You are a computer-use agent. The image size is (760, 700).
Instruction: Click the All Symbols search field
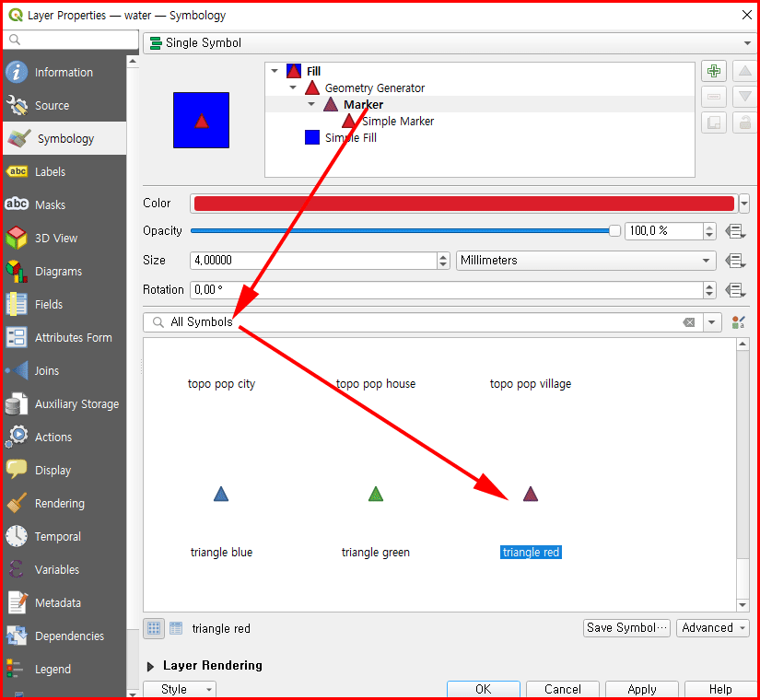coord(422,322)
